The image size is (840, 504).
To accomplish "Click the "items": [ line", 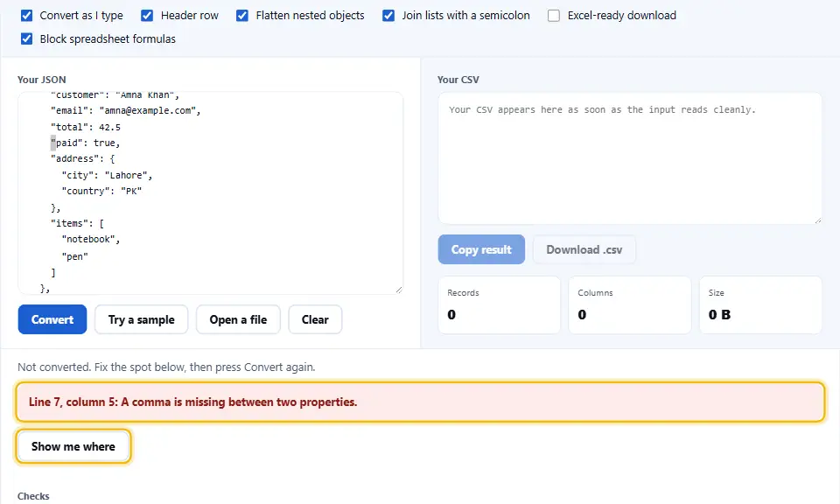I will click(x=77, y=223).
